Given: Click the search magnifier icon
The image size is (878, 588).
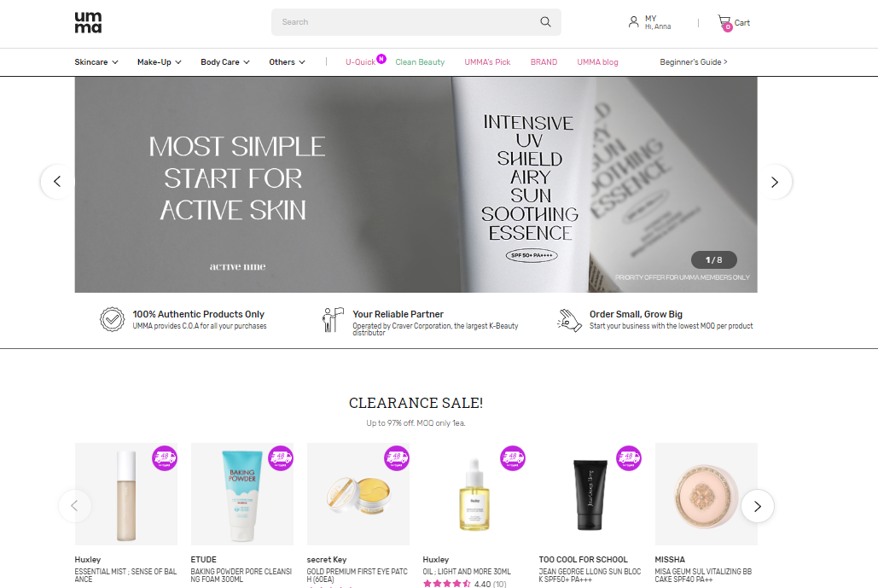Looking at the screenshot, I should (545, 22).
